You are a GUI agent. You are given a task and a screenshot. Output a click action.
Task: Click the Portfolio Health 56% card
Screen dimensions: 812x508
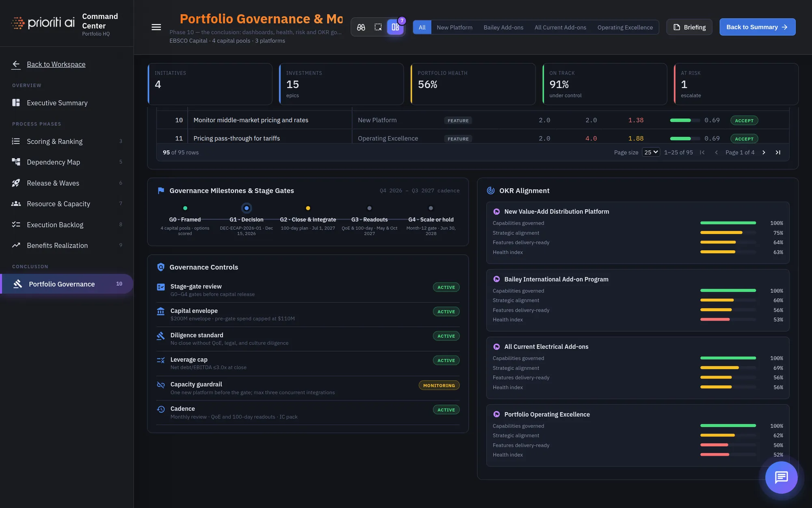point(473,84)
